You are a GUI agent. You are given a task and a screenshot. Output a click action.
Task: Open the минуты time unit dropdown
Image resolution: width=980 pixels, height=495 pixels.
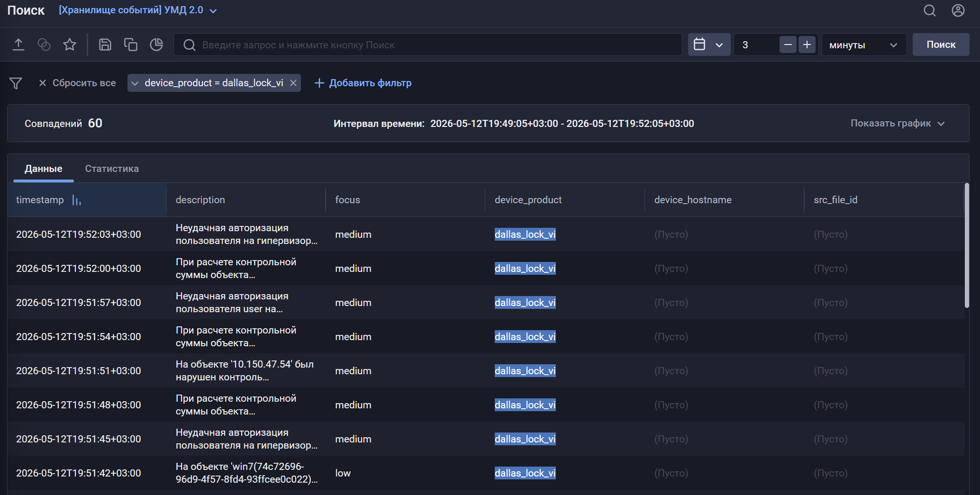[x=864, y=45]
